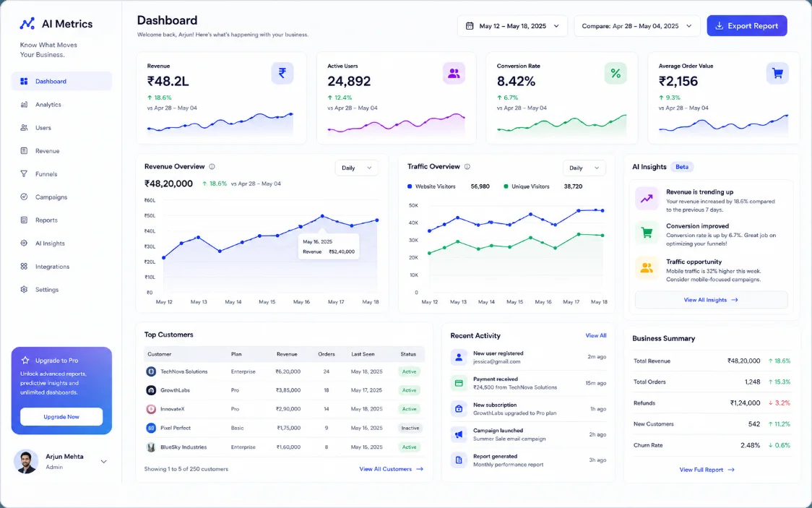The image size is (812, 508).
Task: Click Arjun Mehta's profile photo
Action: coord(26,462)
